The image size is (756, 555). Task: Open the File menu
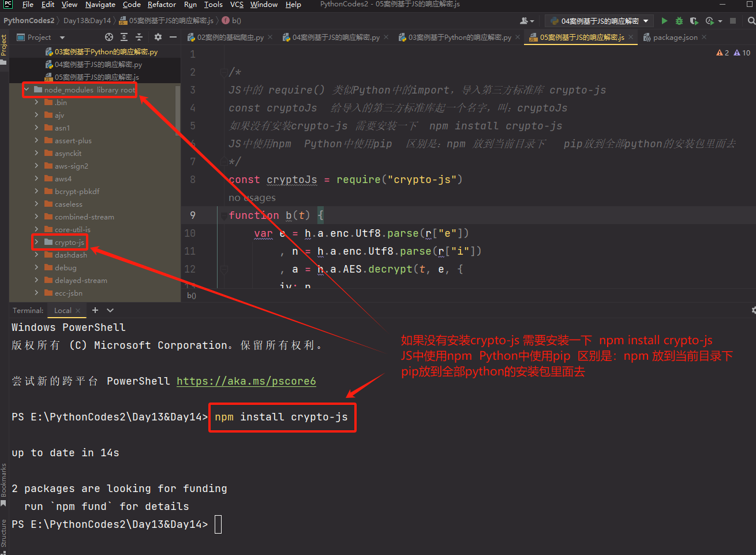coord(28,5)
